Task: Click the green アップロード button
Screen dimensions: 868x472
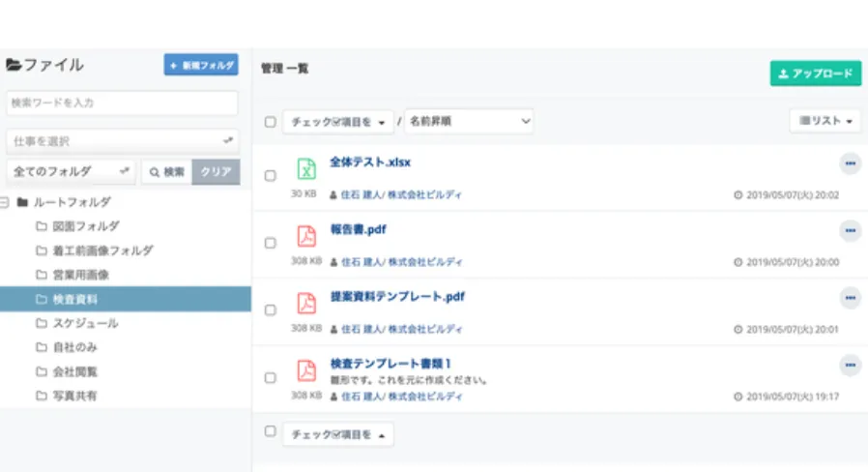Action: pyautogui.click(x=816, y=74)
